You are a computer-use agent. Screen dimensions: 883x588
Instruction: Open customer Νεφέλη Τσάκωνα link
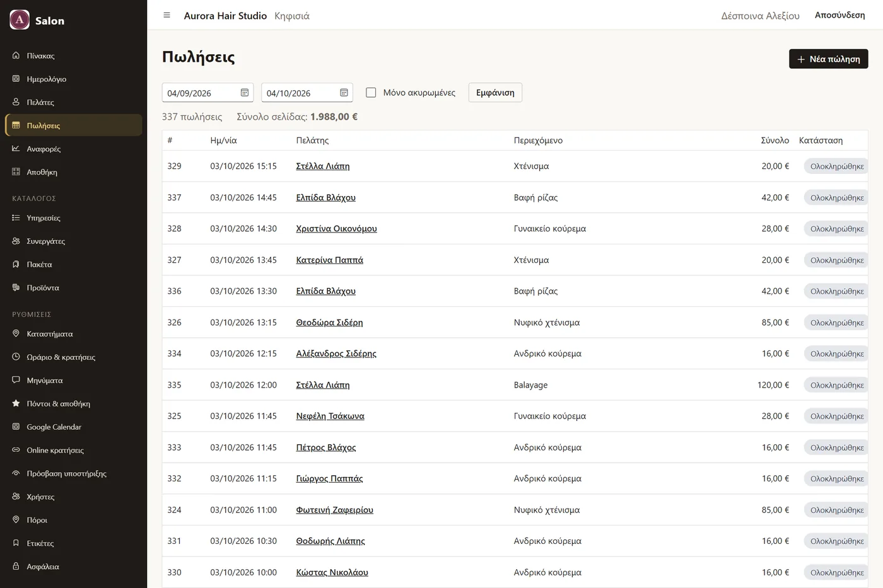pyautogui.click(x=330, y=417)
